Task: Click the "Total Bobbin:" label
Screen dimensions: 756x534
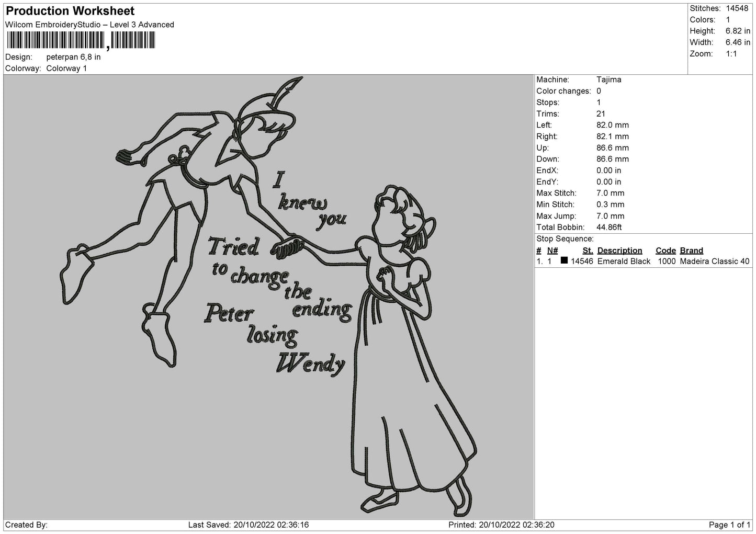Action: (560, 228)
